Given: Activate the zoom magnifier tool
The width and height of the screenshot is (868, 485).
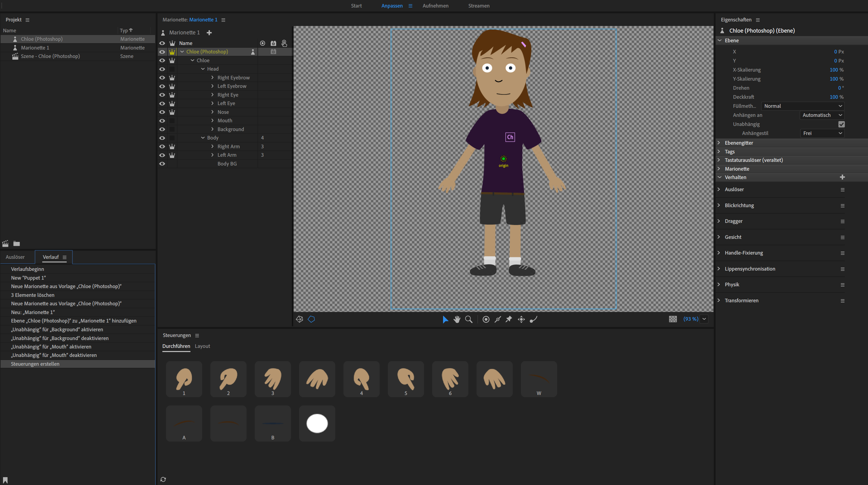Looking at the screenshot, I should 469,320.
